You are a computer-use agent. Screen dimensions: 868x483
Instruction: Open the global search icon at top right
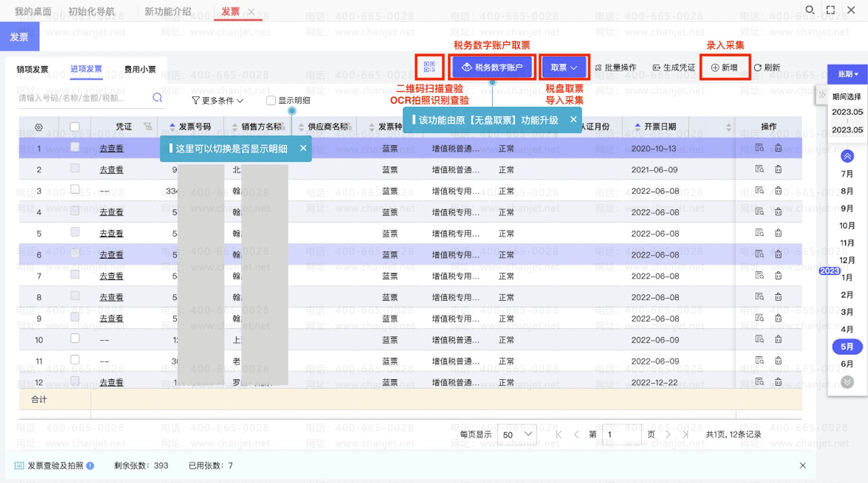[x=810, y=10]
